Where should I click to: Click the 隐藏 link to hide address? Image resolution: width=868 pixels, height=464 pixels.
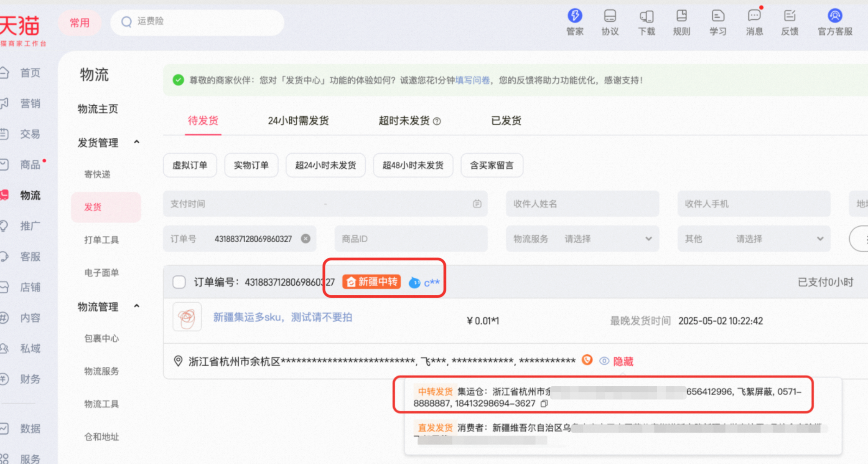coord(623,361)
